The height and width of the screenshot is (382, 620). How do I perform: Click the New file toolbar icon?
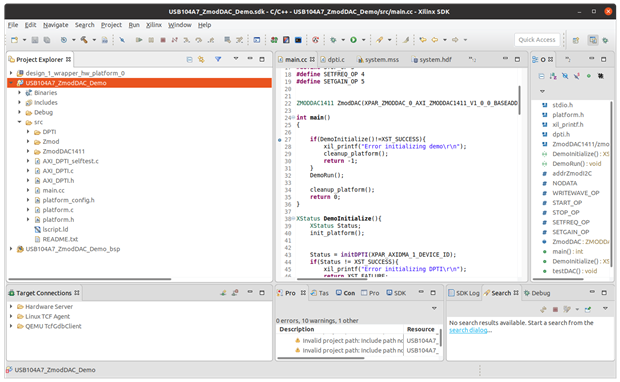[14, 40]
